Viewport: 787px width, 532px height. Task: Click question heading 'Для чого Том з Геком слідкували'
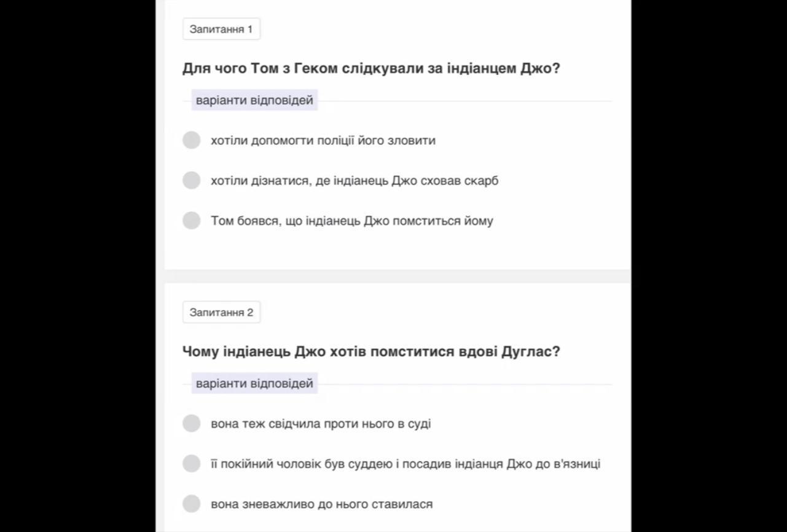(x=371, y=68)
